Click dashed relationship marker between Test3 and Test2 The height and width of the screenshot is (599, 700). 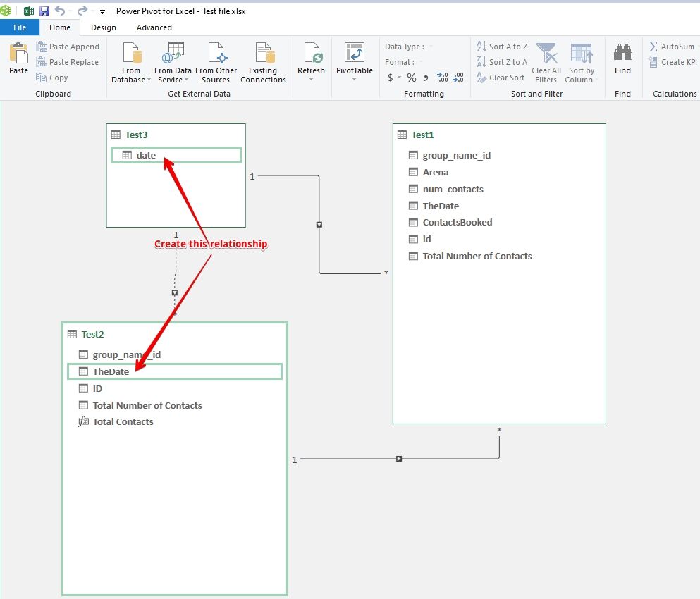(175, 292)
